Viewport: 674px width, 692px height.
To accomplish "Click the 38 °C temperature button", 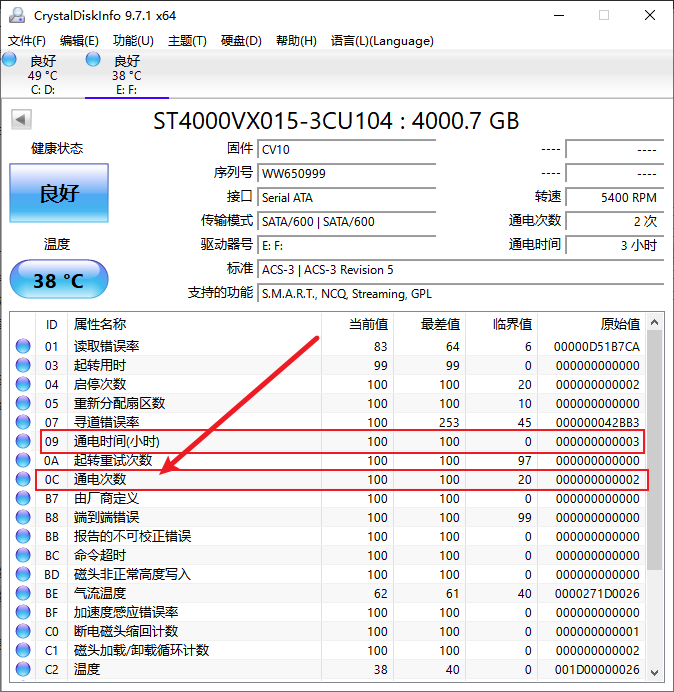I will click(x=59, y=280).
